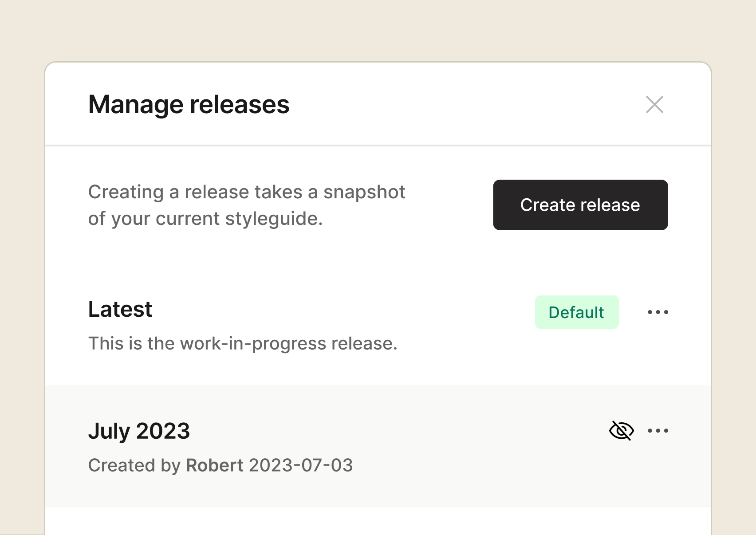Image resolution: width=756 pixels, height=535 pixels.
Task: Click Robert's name in the release info
Action: click(214, 465)
